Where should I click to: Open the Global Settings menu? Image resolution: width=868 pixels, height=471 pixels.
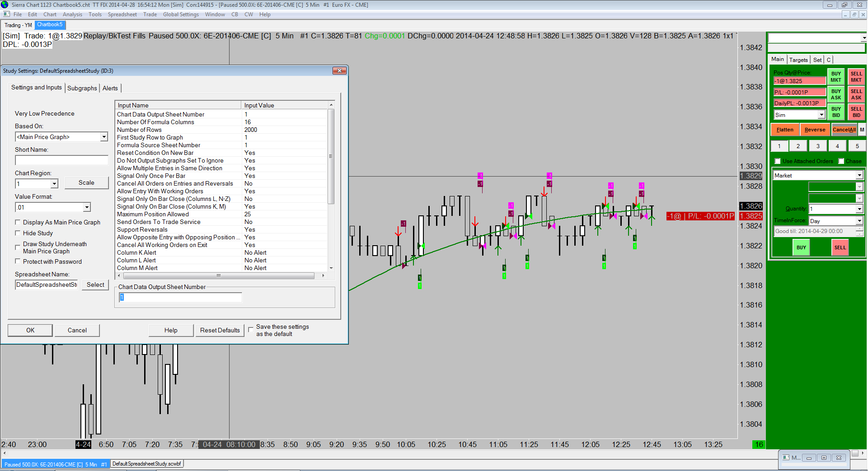tap(181, 14)
